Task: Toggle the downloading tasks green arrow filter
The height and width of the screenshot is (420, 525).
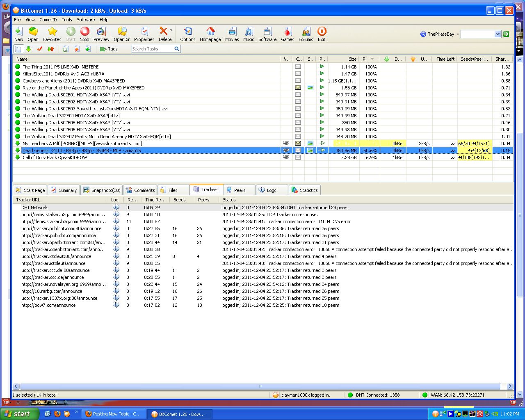Action: pos(29,49)
